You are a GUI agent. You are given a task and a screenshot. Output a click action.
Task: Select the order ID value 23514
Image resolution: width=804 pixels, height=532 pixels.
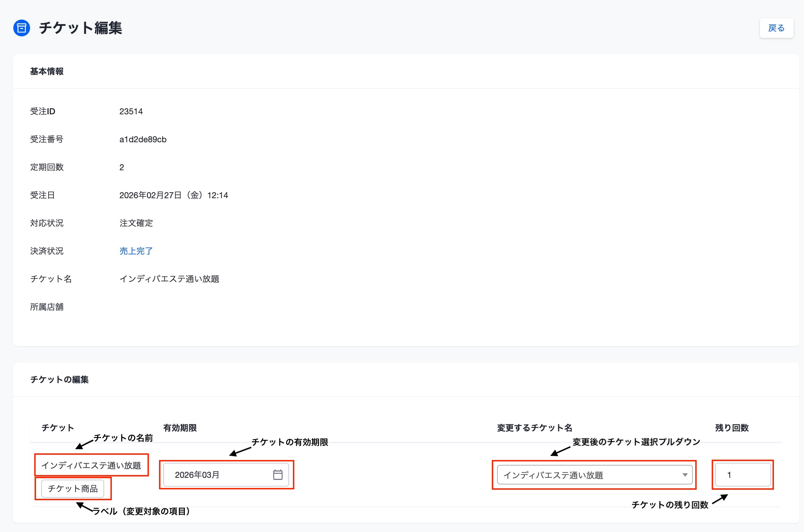pos(131,112)
